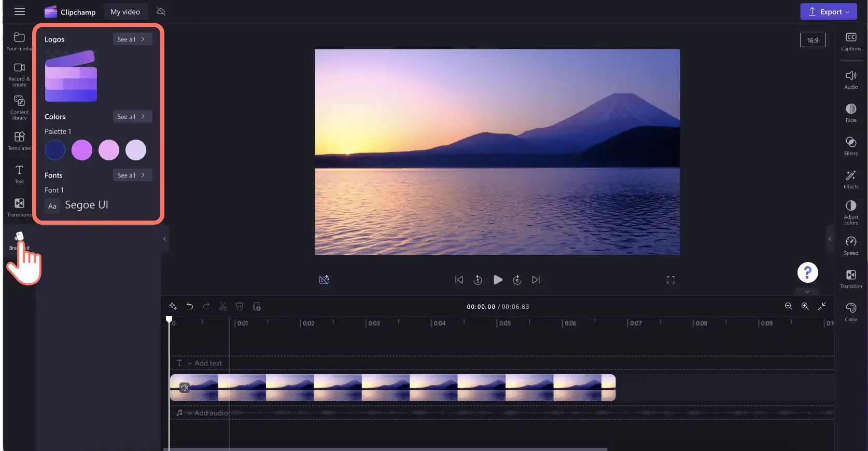Open the Templates sidebar icon
Viewport: 868px width, 451px height.
[x=19, y=141]
